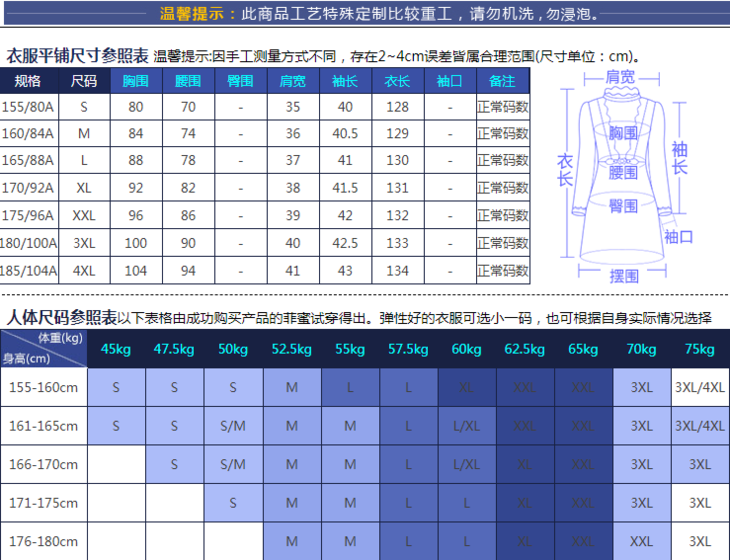Select the 尺码 column header
Image resolution: width=730 pixels, height=560 pixels.
pos(84,81)
